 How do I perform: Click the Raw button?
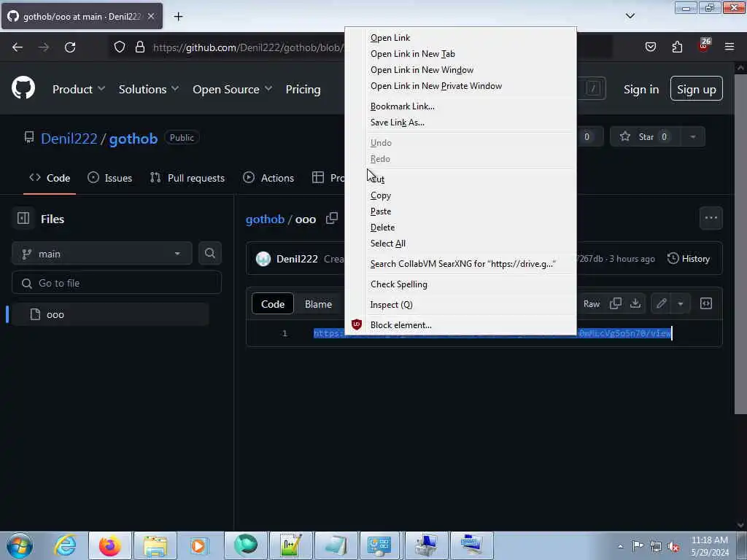coord(592,304)
